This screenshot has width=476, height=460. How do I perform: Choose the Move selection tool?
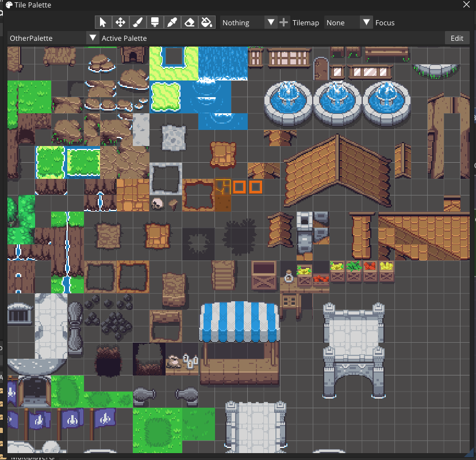click(x=120, y=22)
